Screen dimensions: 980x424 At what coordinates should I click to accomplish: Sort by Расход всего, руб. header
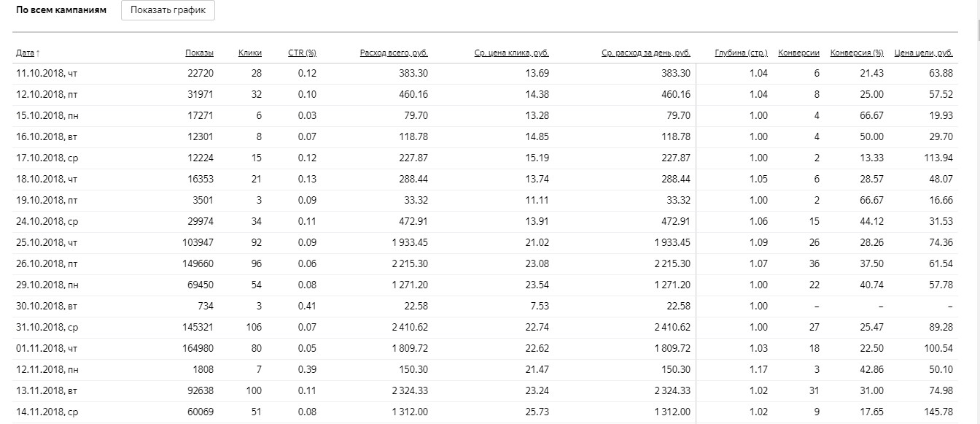click(394, 53)
